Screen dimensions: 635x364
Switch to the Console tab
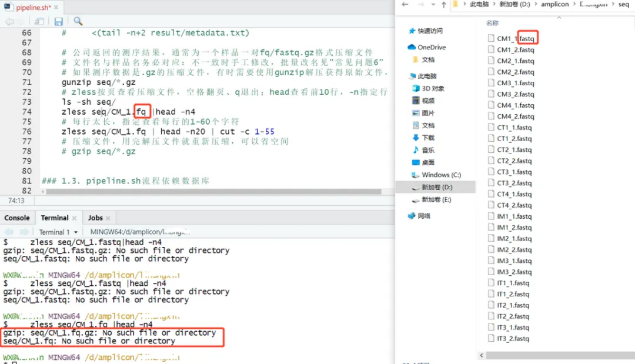tap(17, 218)
